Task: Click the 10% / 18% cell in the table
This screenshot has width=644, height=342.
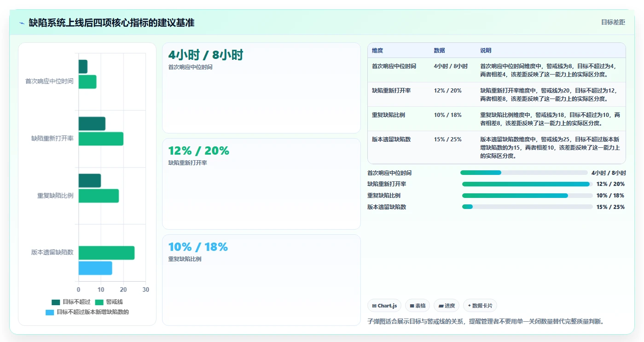Action: 447,115
